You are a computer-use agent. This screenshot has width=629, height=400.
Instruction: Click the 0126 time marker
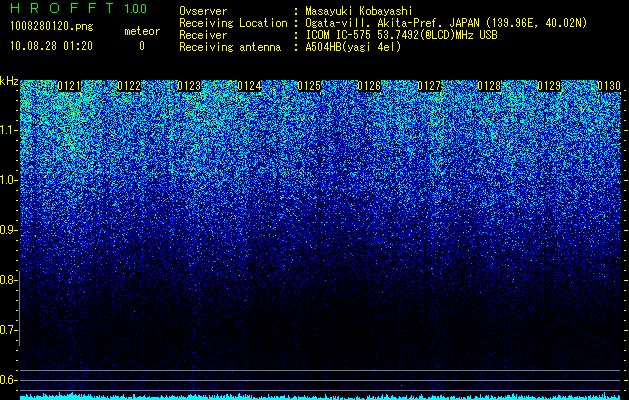[x=369, y=86]
